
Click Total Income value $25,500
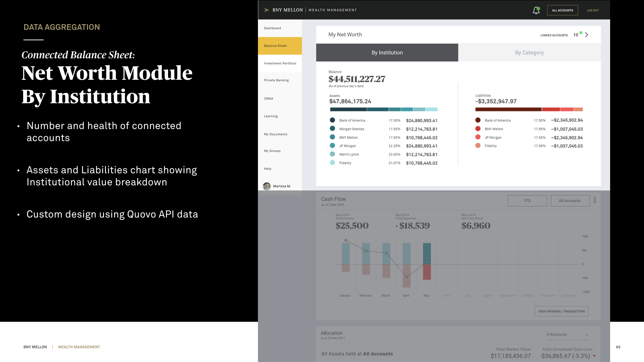point(352,226)
